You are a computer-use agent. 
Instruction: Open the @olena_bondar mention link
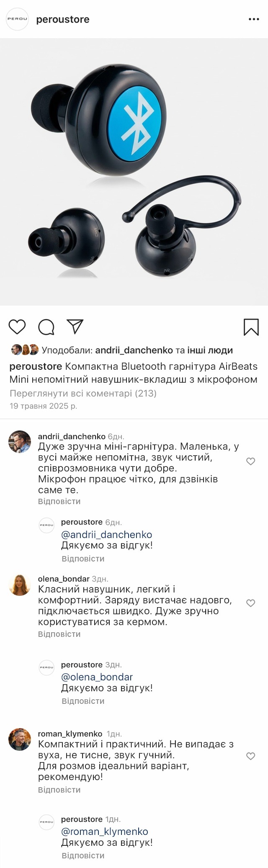click(97, 677)
